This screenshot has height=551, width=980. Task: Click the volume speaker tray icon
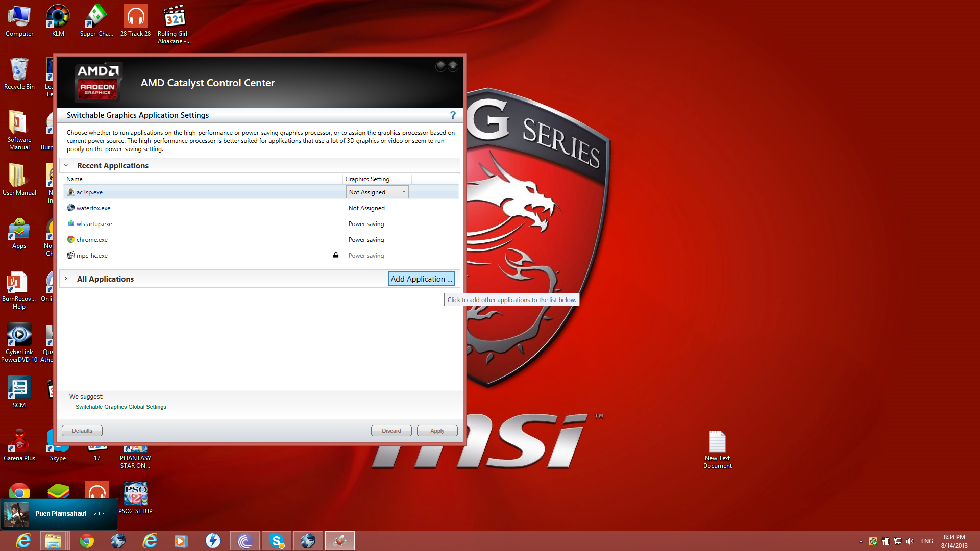910,541
